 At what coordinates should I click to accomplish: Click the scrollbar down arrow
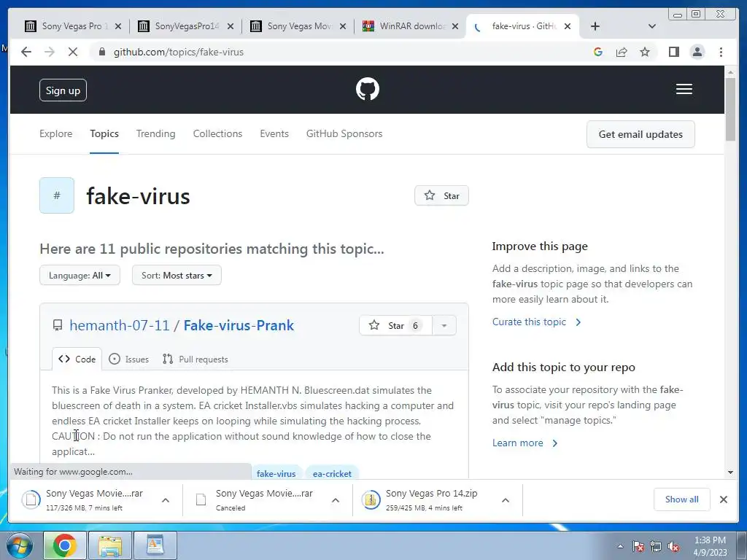pos(730,472)
